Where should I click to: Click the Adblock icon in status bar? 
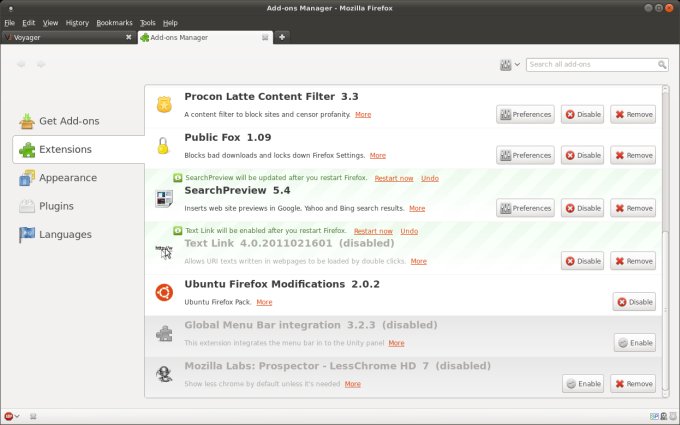[8, 416]
